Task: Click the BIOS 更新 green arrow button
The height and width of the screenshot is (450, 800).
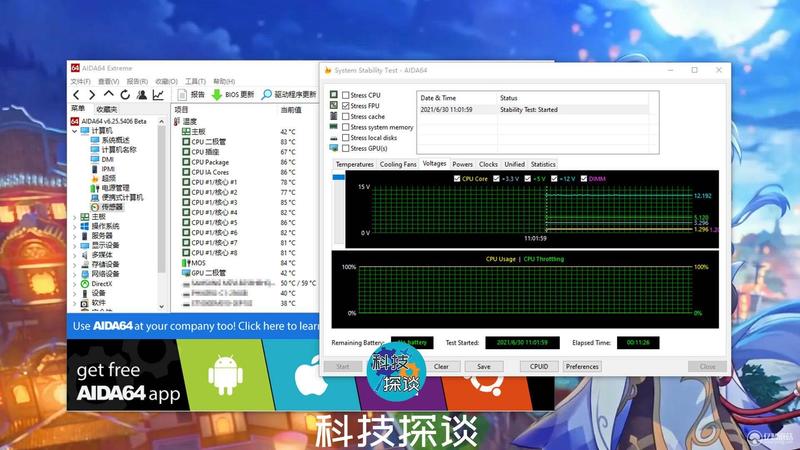Action: (233, 95)
